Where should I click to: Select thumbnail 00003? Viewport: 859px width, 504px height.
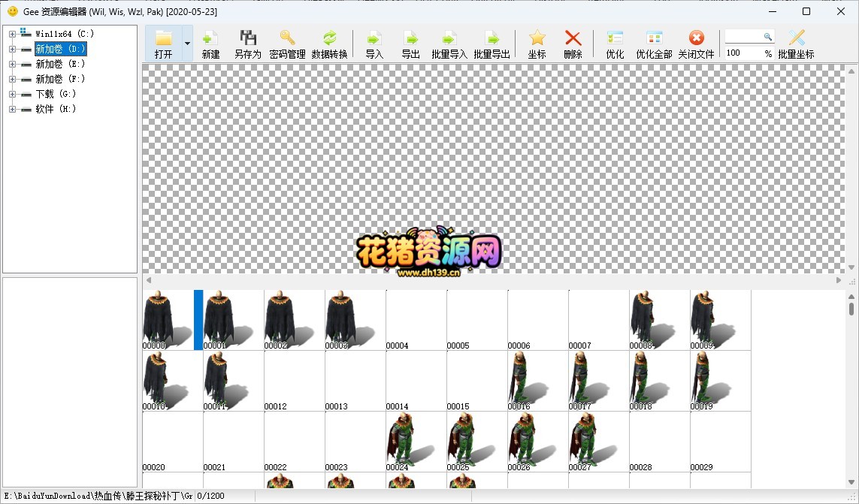tap(355, 320)
